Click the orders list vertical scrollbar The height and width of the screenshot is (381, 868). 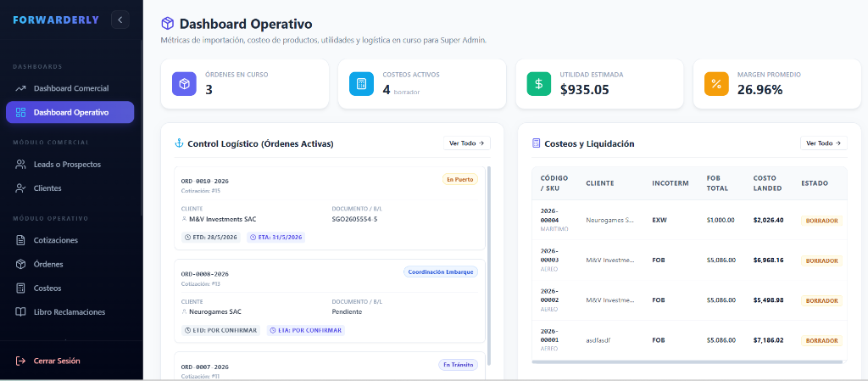tap(489, 265)
